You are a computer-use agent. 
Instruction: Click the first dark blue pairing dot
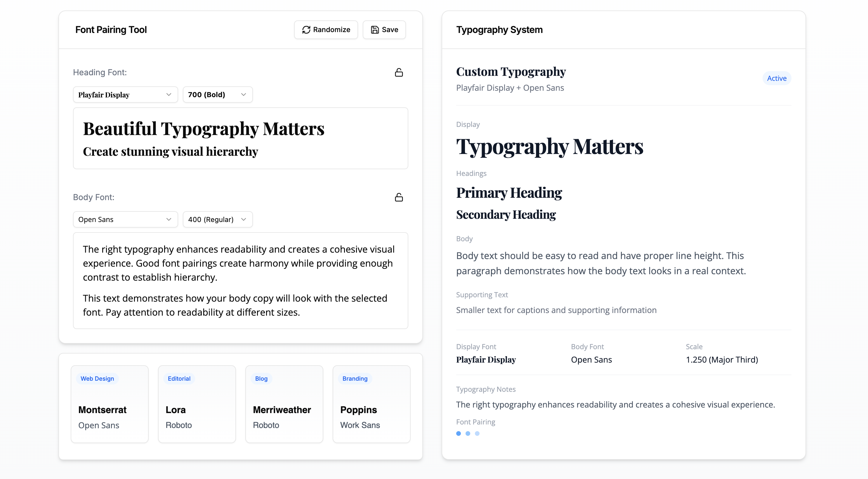458,433
